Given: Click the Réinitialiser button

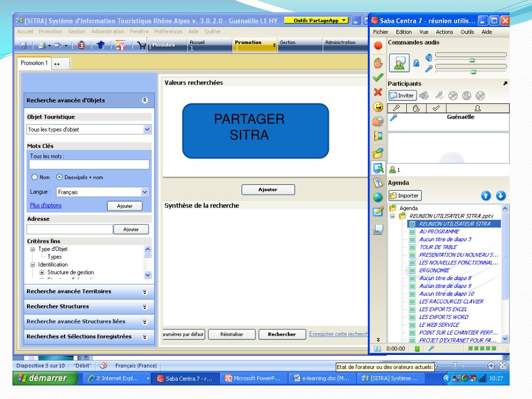Looking at the screenshot, I should pos(232,334).
